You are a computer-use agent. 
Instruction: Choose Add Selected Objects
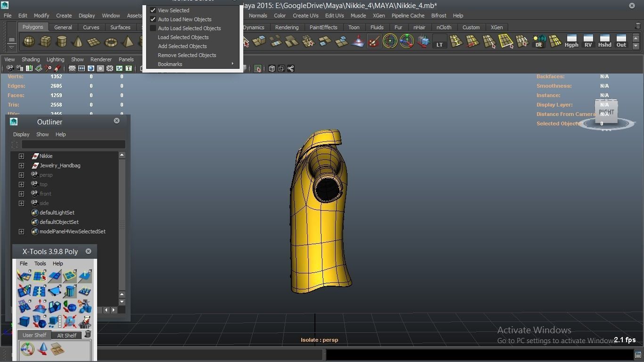pos(182,46)
